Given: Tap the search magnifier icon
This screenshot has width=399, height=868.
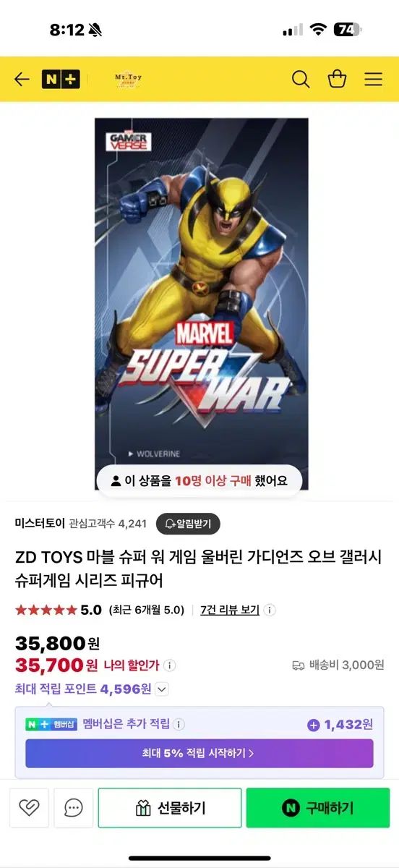Looking at the screenshot, I should click(301, 80).
